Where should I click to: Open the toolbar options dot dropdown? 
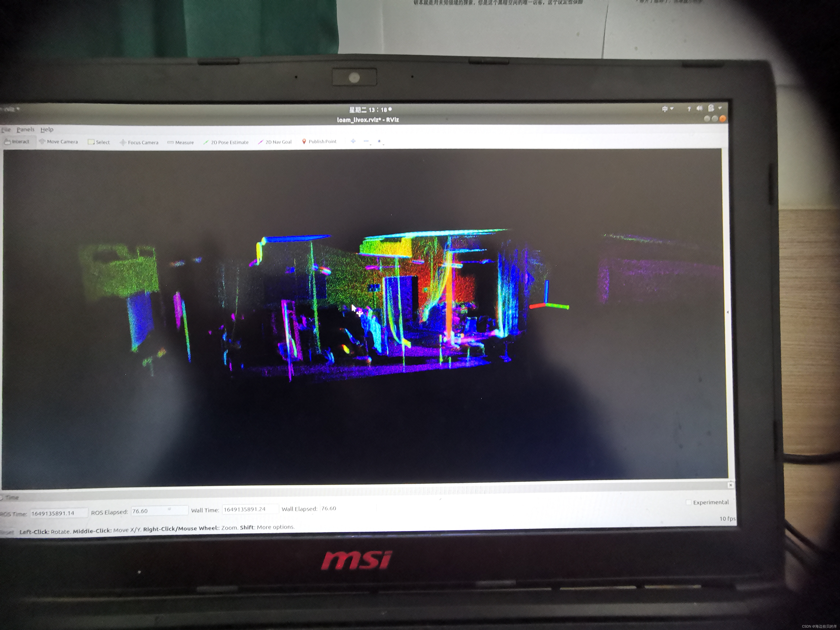pos(380,142)
